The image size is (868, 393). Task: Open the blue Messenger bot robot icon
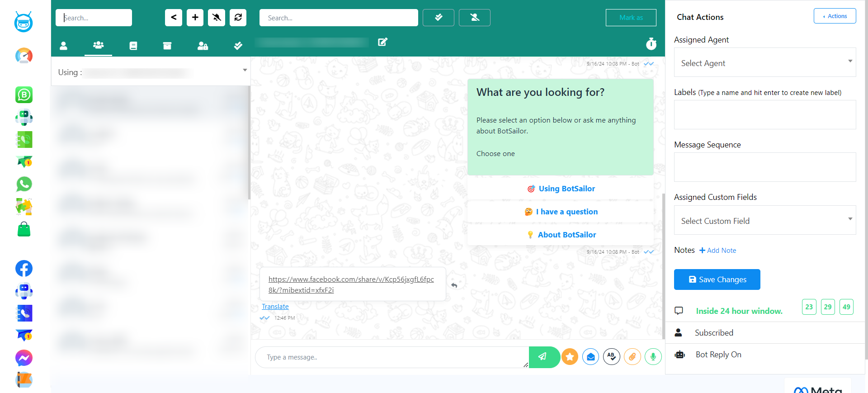(x=24, y=291)
